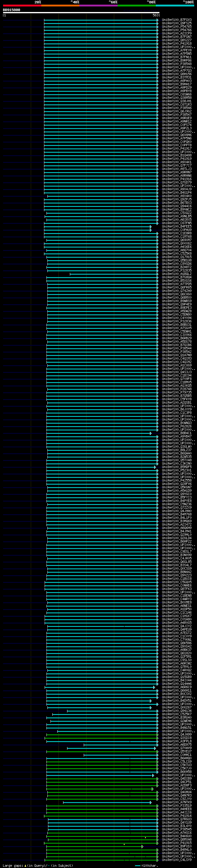Click label UniRef100_Q9ZPJ5
Viewport: 197px width, 868px height.
176,200
